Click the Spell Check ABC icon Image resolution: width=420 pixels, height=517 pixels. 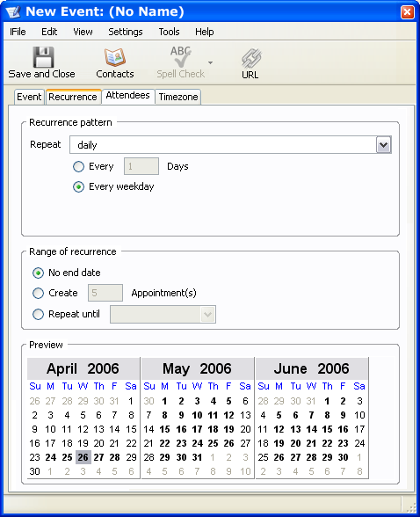[181, 56]
